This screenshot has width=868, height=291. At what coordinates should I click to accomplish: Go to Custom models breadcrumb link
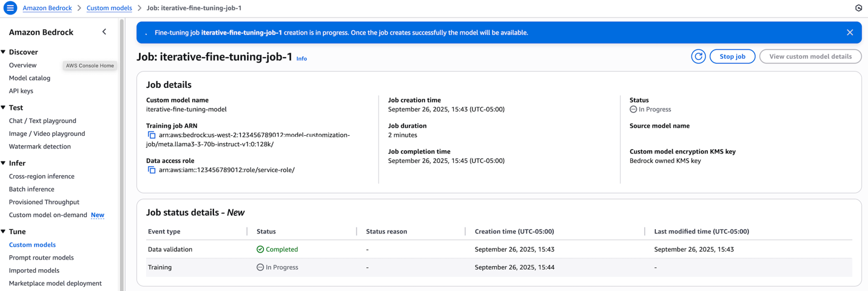[109, 8]
